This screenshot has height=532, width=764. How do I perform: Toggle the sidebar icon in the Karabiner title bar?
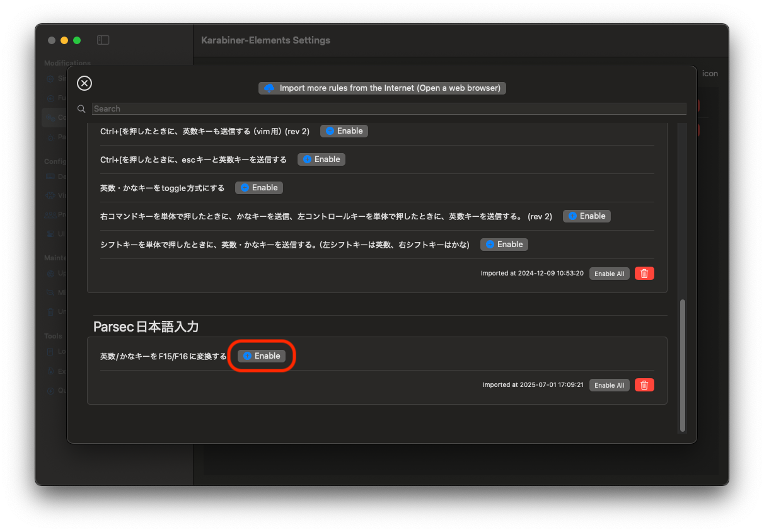coord(103,40)
